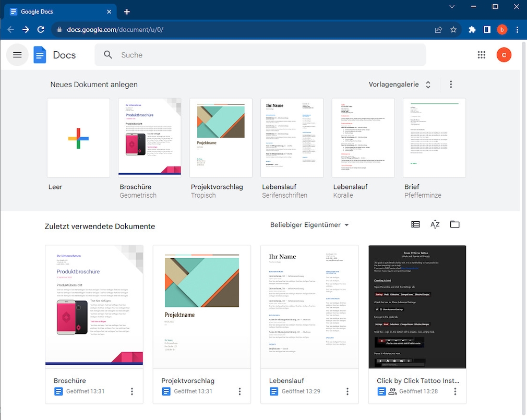Open more options for Lebenslauf document
The height and width of the screenshot is (420, 527).
pos(348,391)
